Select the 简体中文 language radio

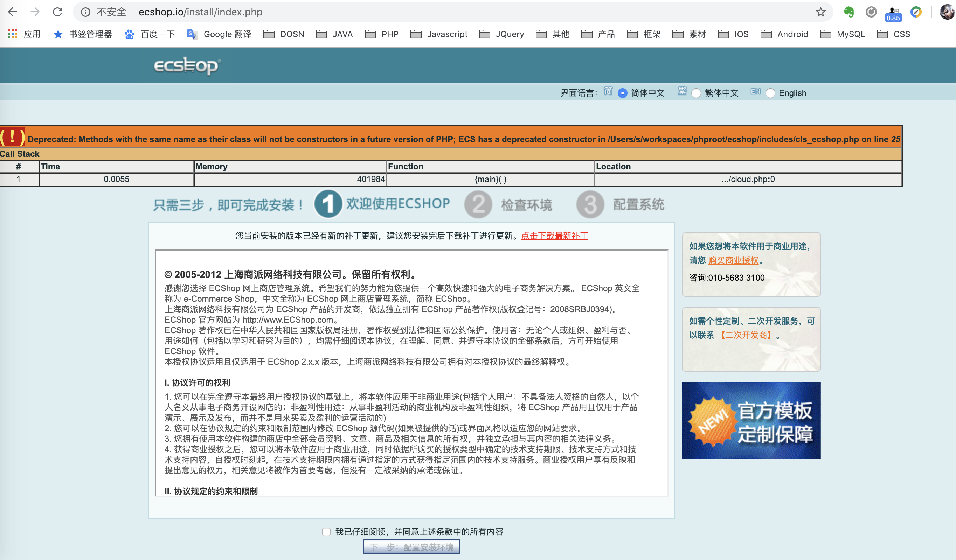pyautogui.click(x=622, y=93)
